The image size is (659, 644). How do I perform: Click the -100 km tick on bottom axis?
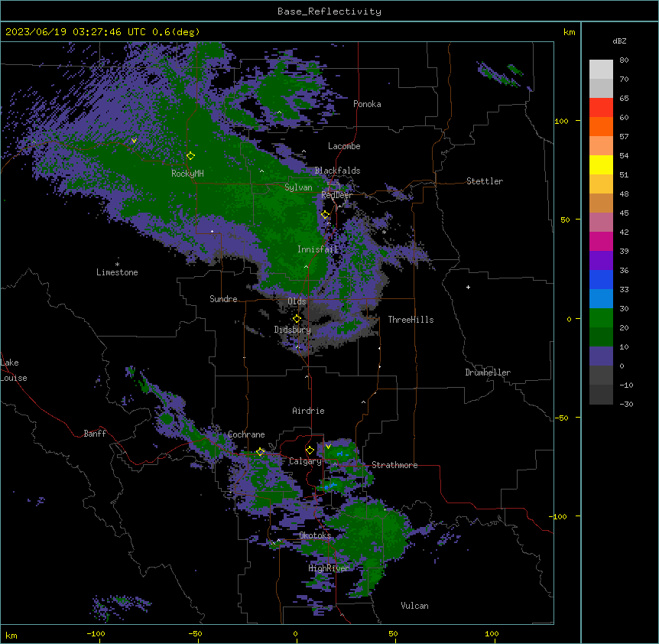pyautogui.click(x=96, y=633)
